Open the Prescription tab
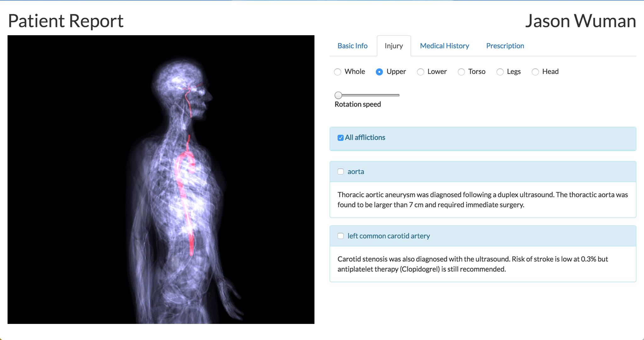 coord(505,46)
